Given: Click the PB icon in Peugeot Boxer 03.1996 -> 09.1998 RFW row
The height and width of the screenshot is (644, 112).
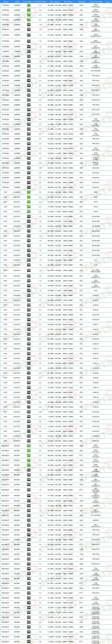Looking at the screenshot, I should 29,460.
